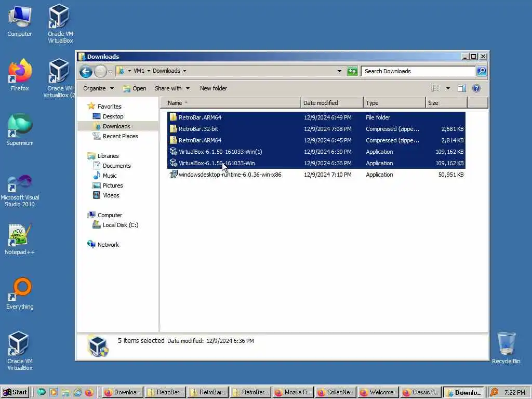Screen dimensions: 532x399
Task: Switch to Firefox Downloa... taskbar window
Action: coord(123,392)
